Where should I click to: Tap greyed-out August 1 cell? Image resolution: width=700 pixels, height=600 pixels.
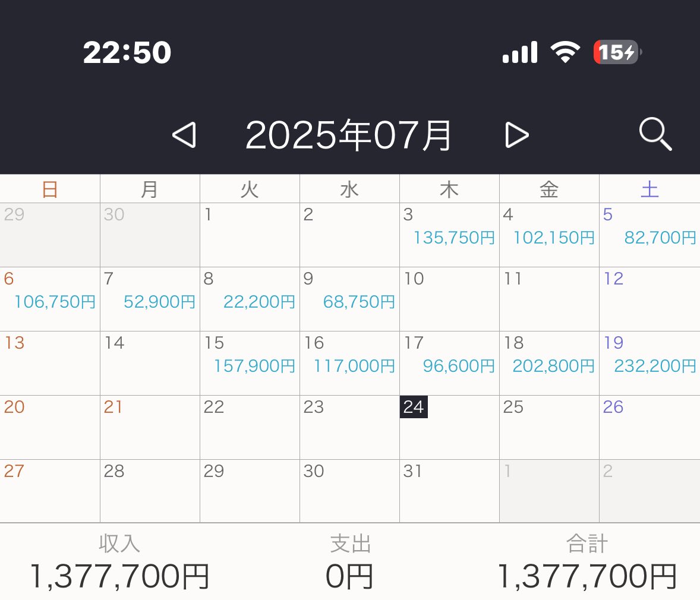[549, 491]
